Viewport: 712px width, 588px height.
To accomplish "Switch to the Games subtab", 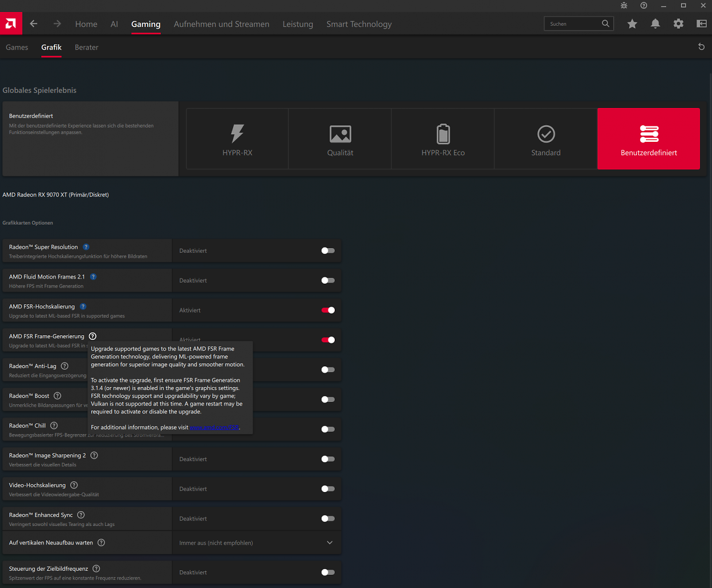I will [17, 47].
